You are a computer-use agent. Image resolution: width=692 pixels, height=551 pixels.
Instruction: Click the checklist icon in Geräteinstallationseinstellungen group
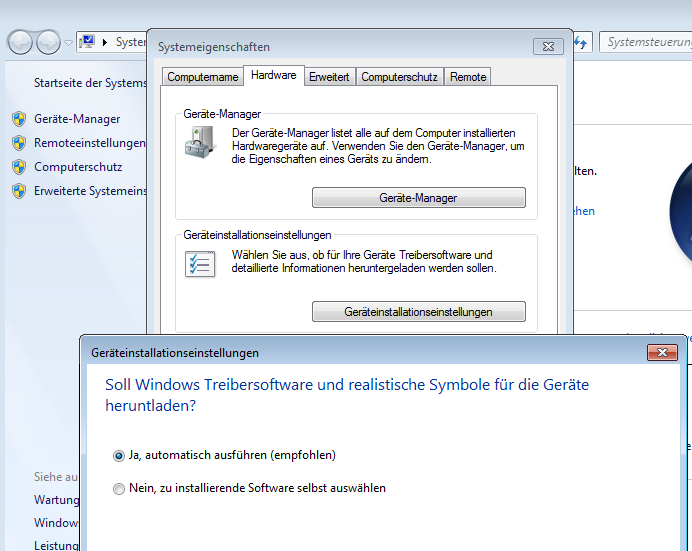click(200, 264)
